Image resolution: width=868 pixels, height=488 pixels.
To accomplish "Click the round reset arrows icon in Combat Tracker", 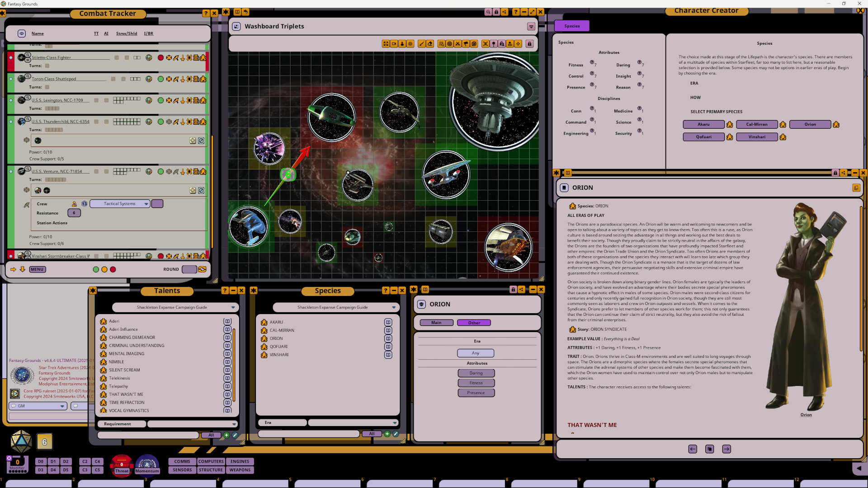I will pyautogui.click(x=202, y=269).
